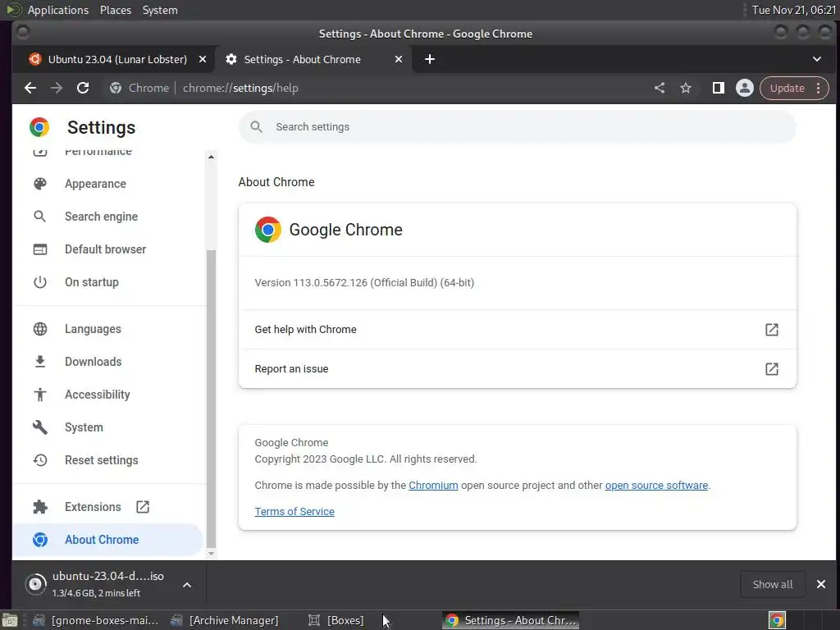Open the open source software link
Image resolution: width=840 pixels, height=630 pixels.
[x=656, y=486]
